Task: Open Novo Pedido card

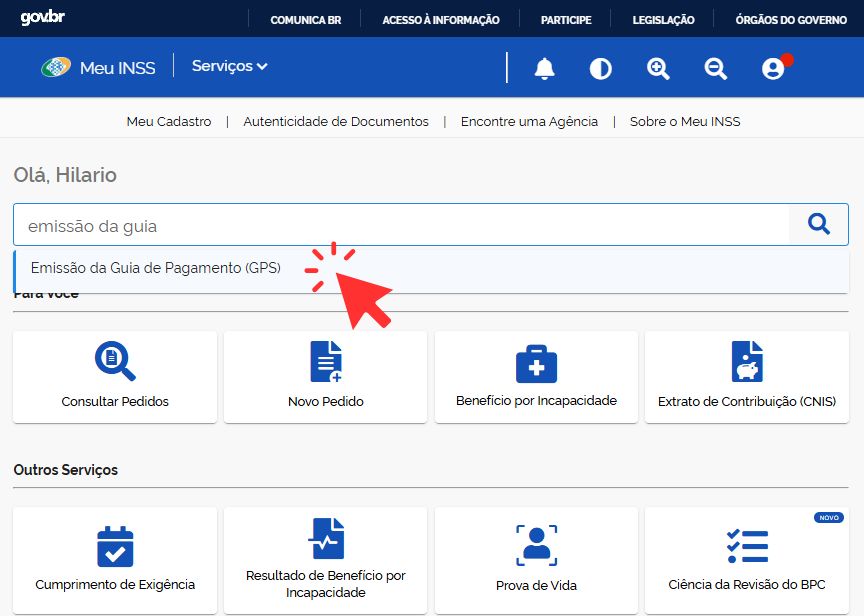Action: 325,377
